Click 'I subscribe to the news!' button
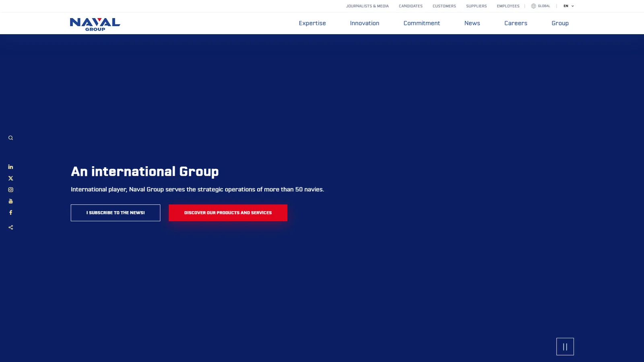The image size is (644, 362). point(116,213)
